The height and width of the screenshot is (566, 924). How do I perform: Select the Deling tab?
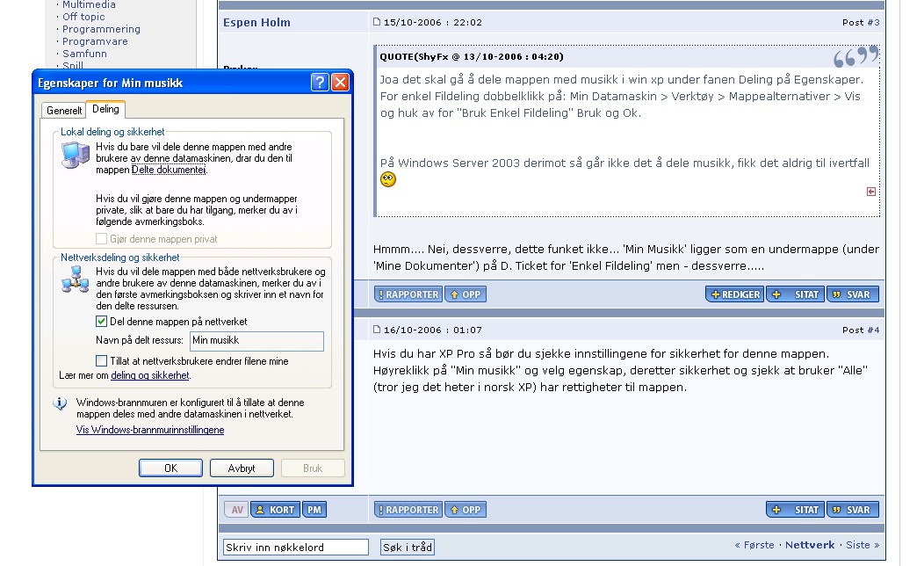pos(105,109)
